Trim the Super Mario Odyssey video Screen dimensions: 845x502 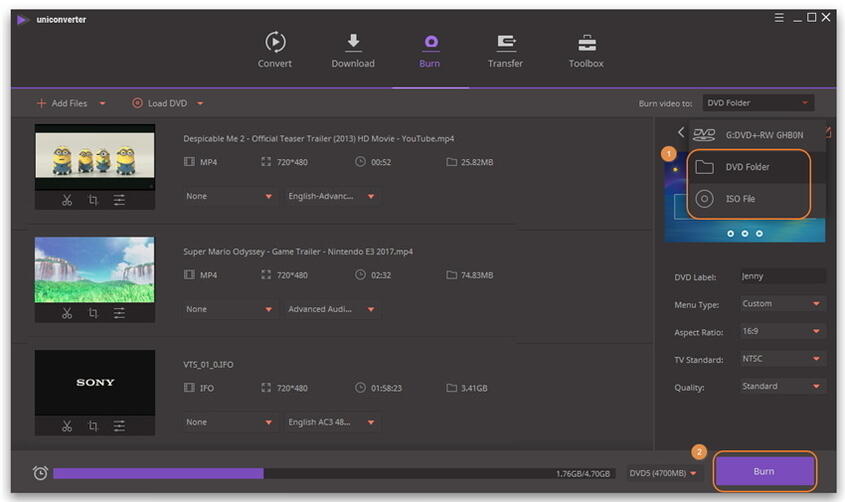point(67,313)
